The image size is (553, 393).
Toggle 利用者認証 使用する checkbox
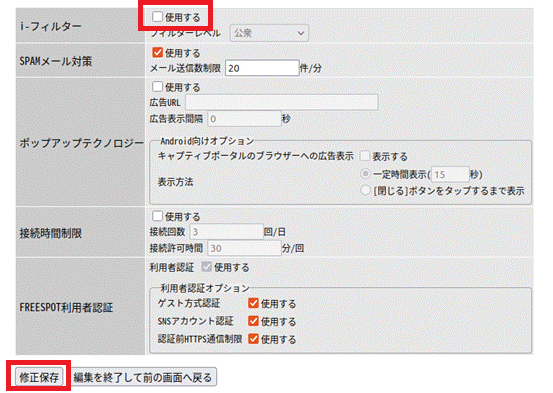point(207,267)
